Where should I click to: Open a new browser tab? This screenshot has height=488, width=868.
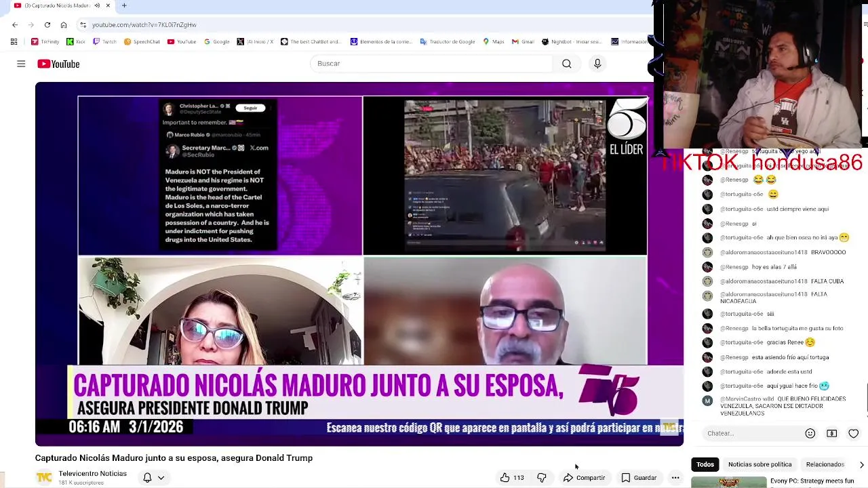[x=124, y=5]
